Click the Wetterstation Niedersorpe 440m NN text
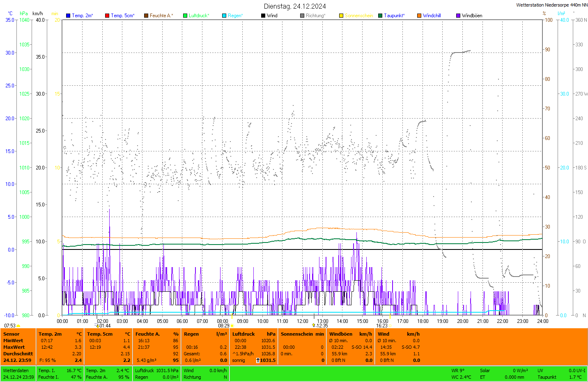The width and height of the screenshot is (588, 382). point(551,5)
